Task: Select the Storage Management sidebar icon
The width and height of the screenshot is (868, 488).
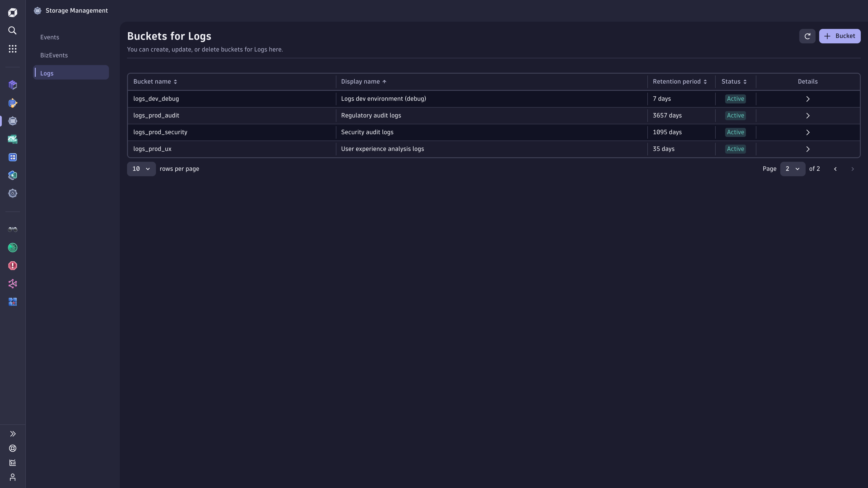Action: tap(12, 121)
